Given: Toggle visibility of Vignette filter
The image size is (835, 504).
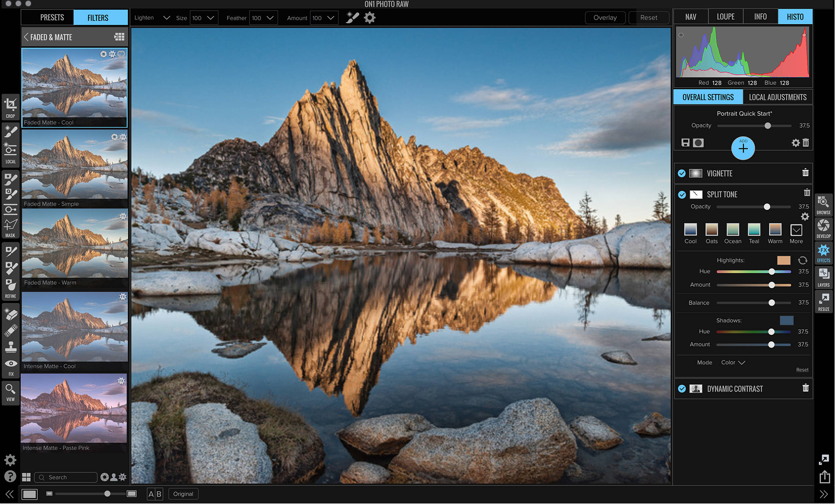Looking at the screenshot, I should pos(683,174).
